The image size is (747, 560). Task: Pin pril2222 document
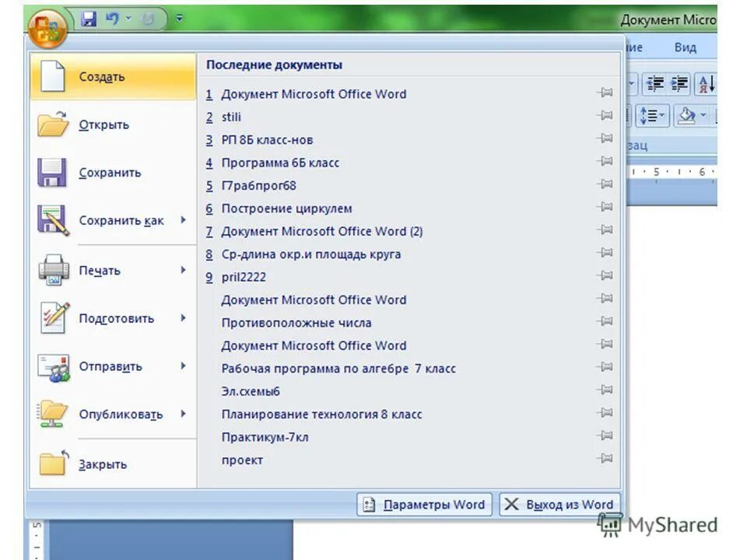click(605, 275)
